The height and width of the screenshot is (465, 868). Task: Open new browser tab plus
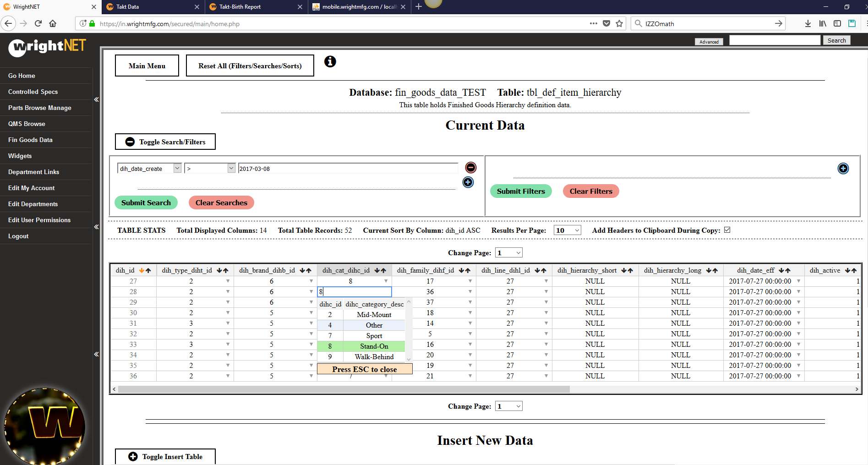click(x=419, y=6)
